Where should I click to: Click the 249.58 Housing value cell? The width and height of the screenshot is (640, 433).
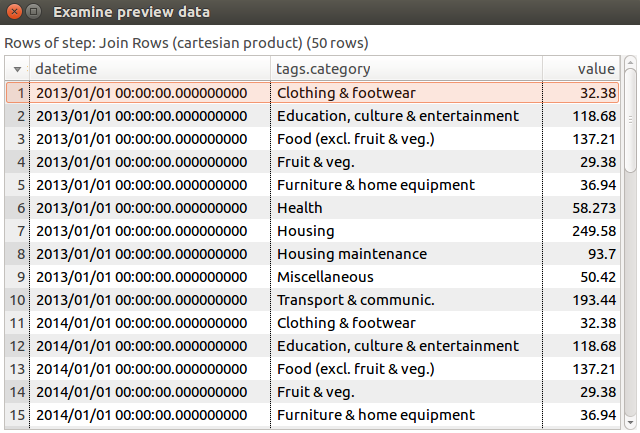point(581,231)
